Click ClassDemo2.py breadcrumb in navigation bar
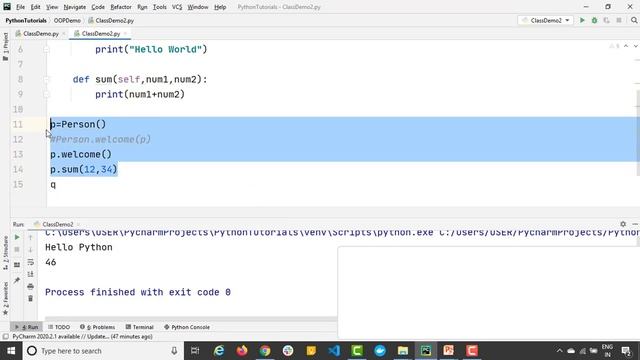Image resolution: width=640 pixels, height=360 pixels. coord(111,20)
